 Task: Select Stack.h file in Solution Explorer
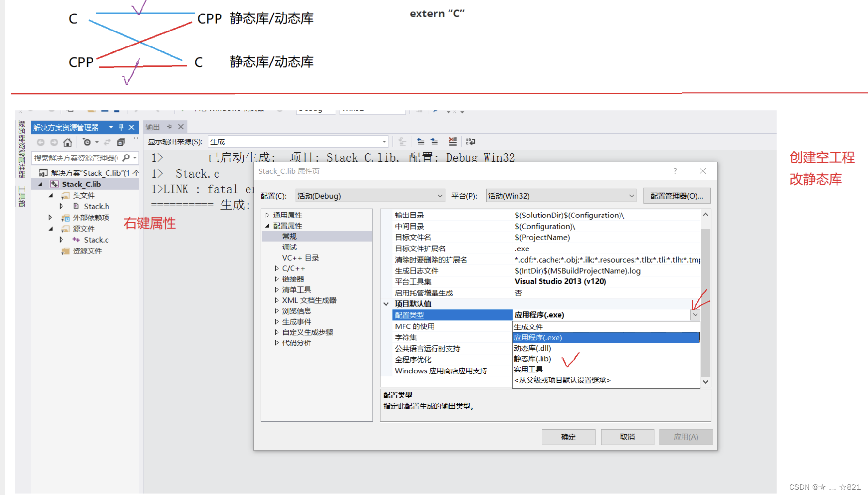(x=96, y=206)
